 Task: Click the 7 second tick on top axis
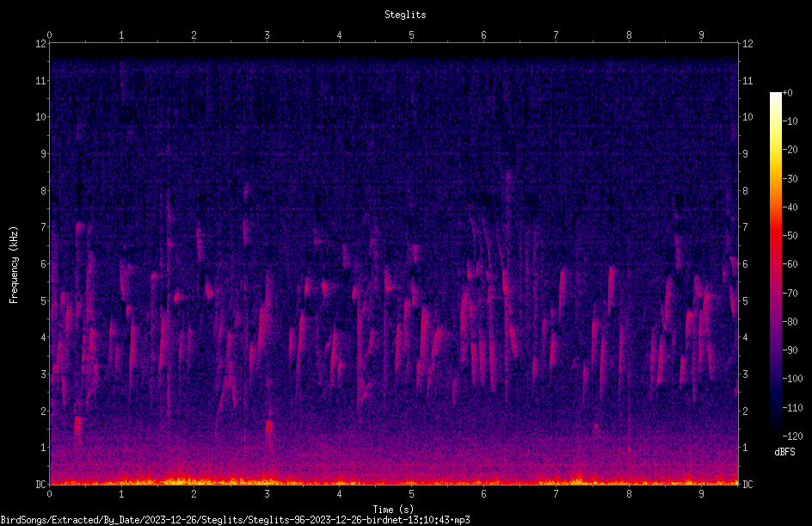pyautogui.click(x=557, y=35)
